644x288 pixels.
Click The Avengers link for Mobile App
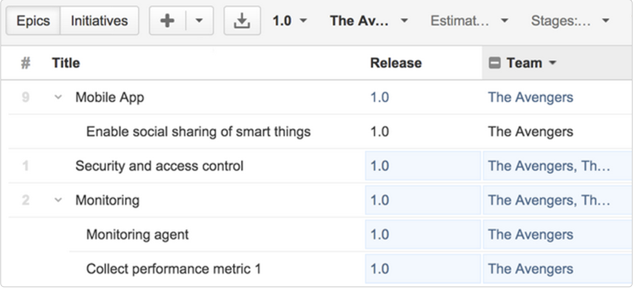[x=530, y=97]
